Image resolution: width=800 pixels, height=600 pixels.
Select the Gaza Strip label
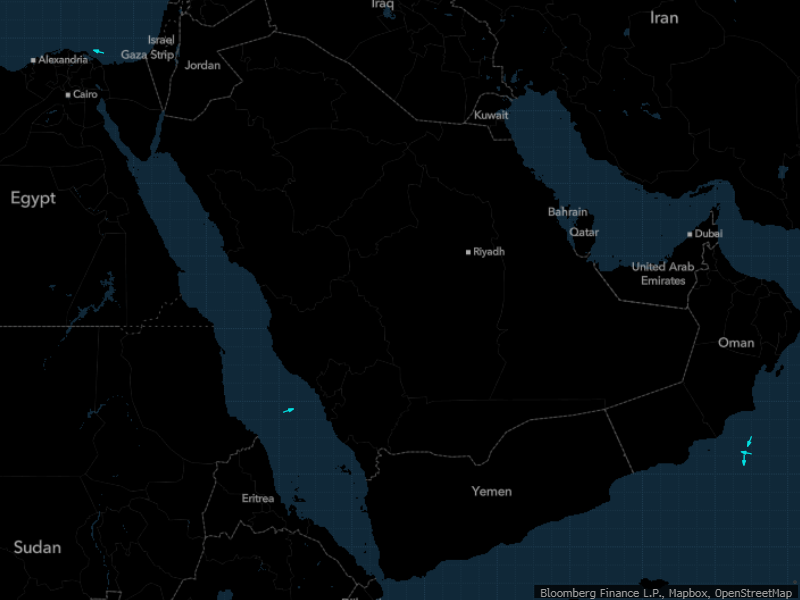click(147, 55)
